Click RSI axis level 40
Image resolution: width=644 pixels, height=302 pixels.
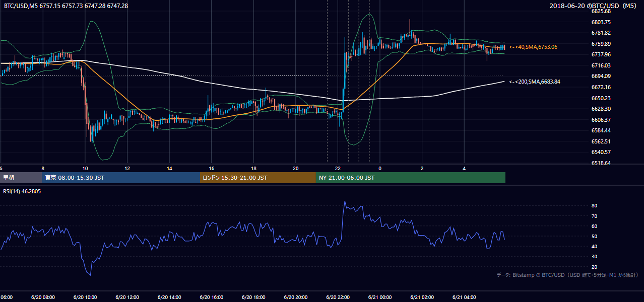pos(595,246)
